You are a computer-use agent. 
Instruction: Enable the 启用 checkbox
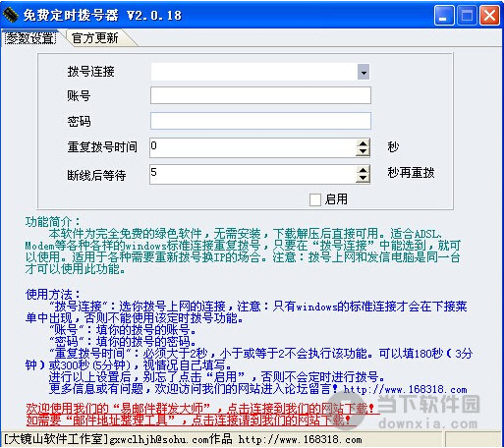(315, 199)
